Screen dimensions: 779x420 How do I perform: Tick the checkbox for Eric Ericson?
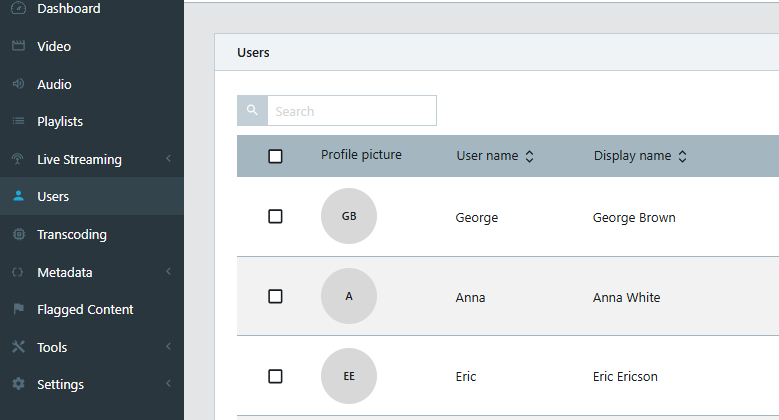(275, 376)
